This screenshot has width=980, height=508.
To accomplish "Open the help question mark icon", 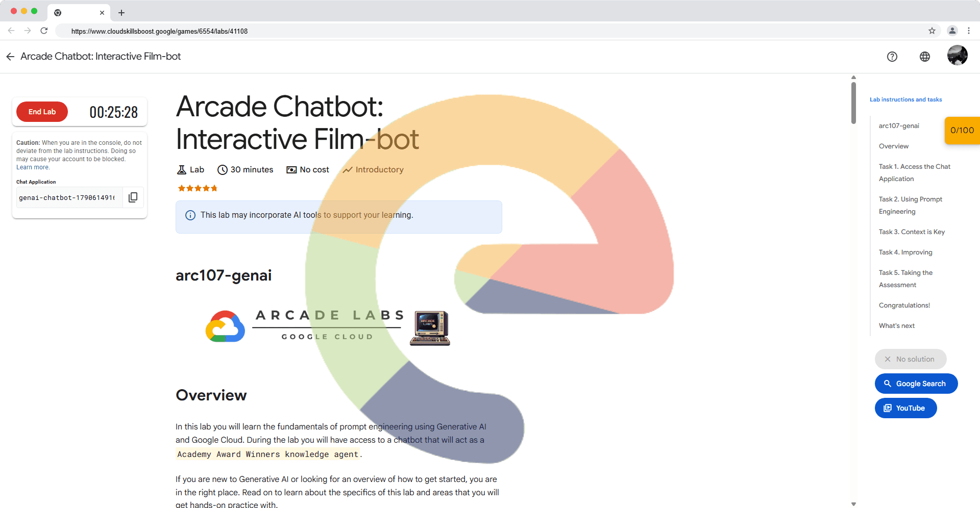I will [892, 57].
